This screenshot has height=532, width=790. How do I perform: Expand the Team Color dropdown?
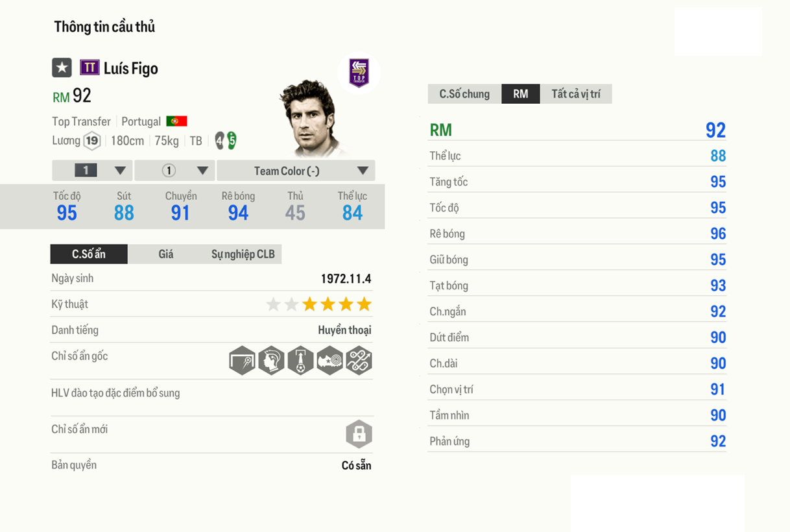pos(296,171)
